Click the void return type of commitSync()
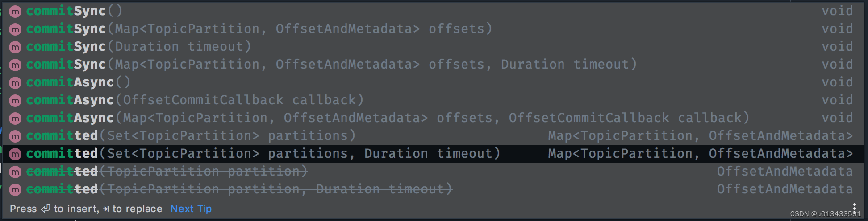 (x=837, y=11)
